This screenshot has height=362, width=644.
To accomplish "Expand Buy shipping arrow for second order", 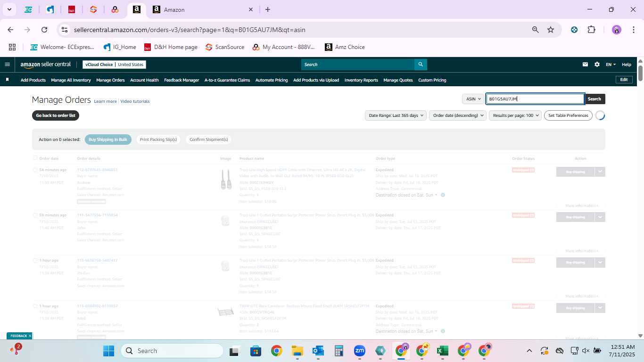I will coord(600,217).
